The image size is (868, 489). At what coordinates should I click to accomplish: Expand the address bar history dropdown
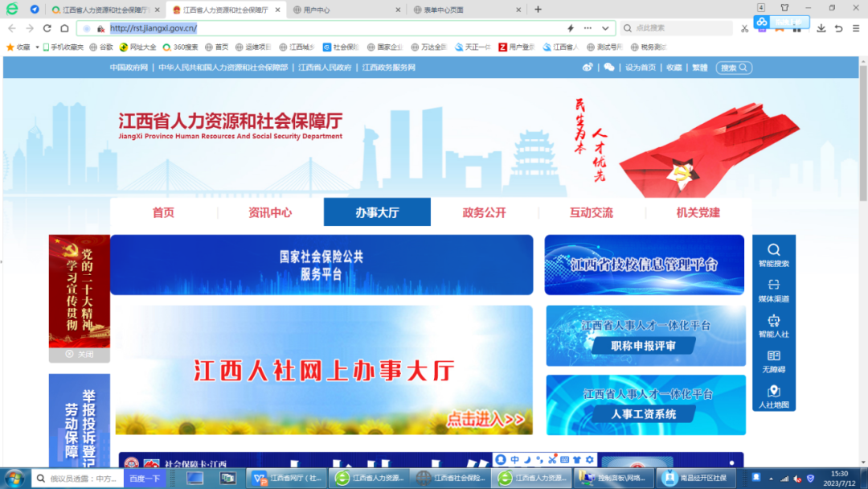pyautogui.click(x=607, y=27)
